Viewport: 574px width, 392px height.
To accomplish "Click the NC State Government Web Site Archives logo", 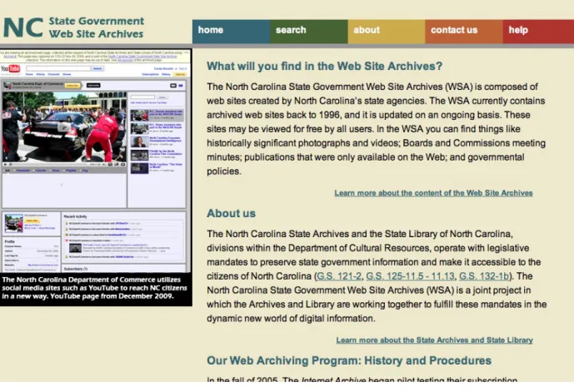I will tap(73, 27).
